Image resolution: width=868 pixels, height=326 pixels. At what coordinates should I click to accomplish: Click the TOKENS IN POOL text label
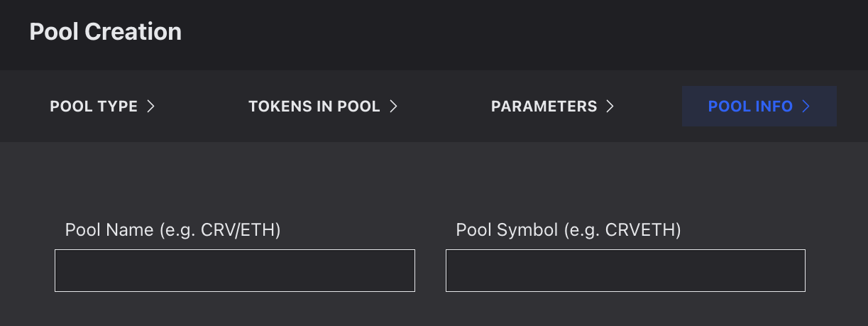(314, 107)
